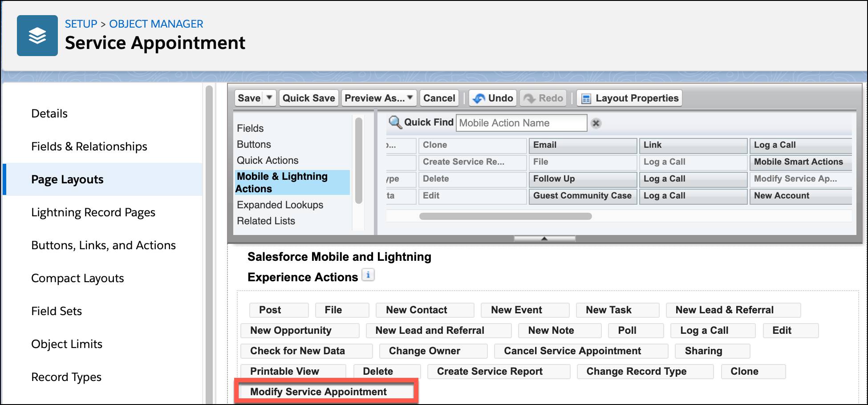Screen dimensions: 868x405
Task: Select the Quick Actions palette category
Action: tap(268, 160)
